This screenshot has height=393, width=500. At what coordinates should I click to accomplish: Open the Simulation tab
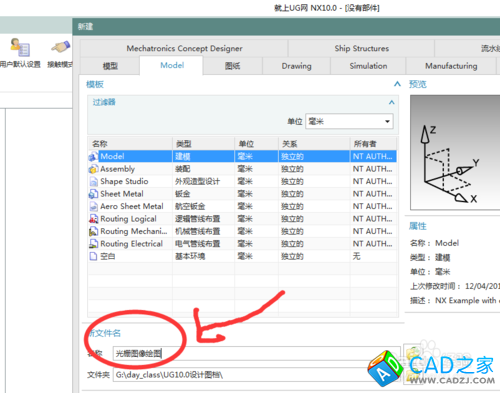point(368,66)
